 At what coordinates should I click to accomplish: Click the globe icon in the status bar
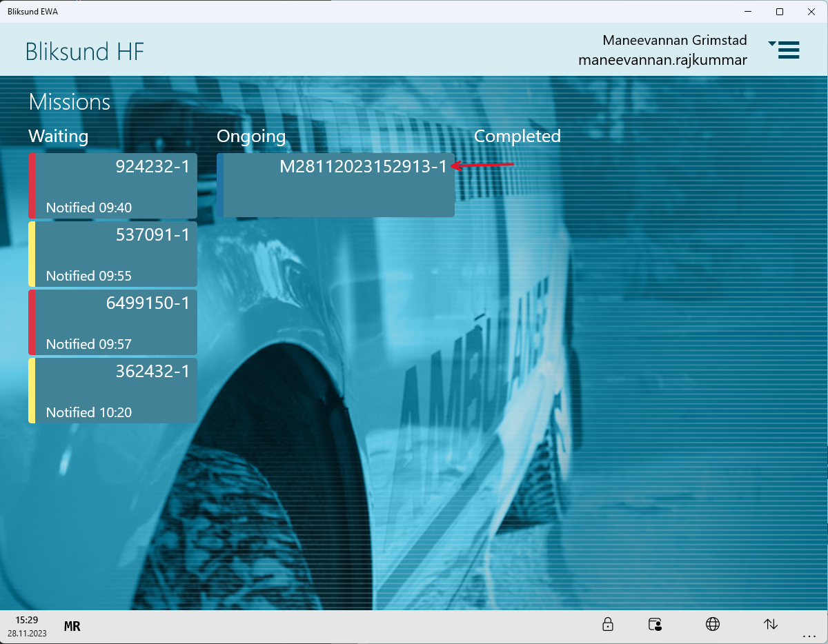(x=713, y=625)
